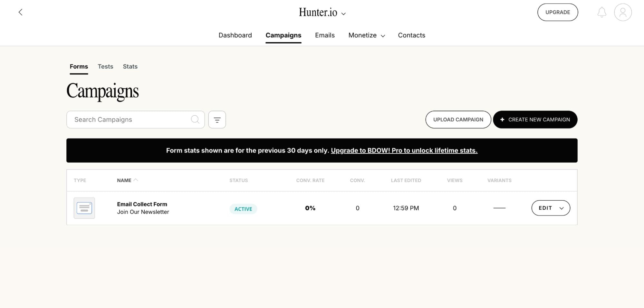Open the campaign filter icon button
Image resolution: width=644 pixels, height=308 pixels.
coord(217,120)
